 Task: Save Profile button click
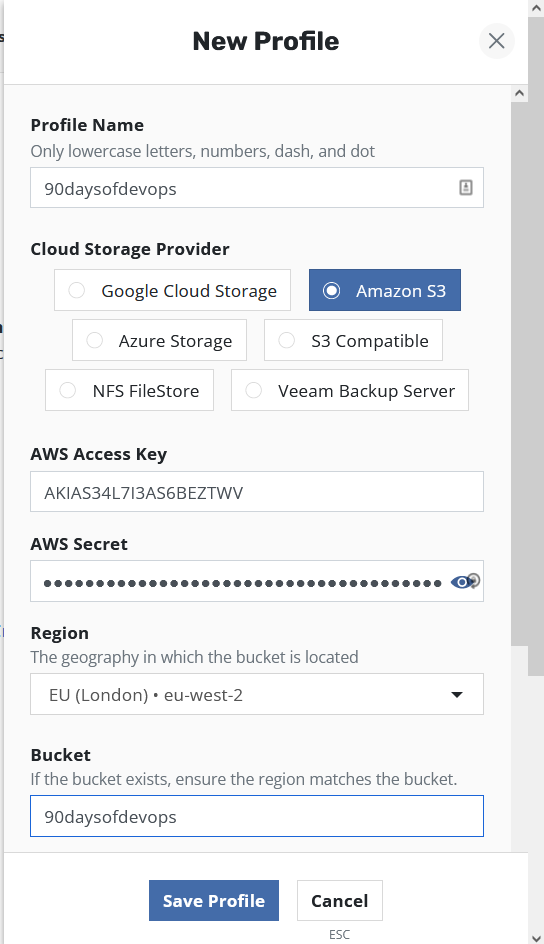tap(214, 901)
